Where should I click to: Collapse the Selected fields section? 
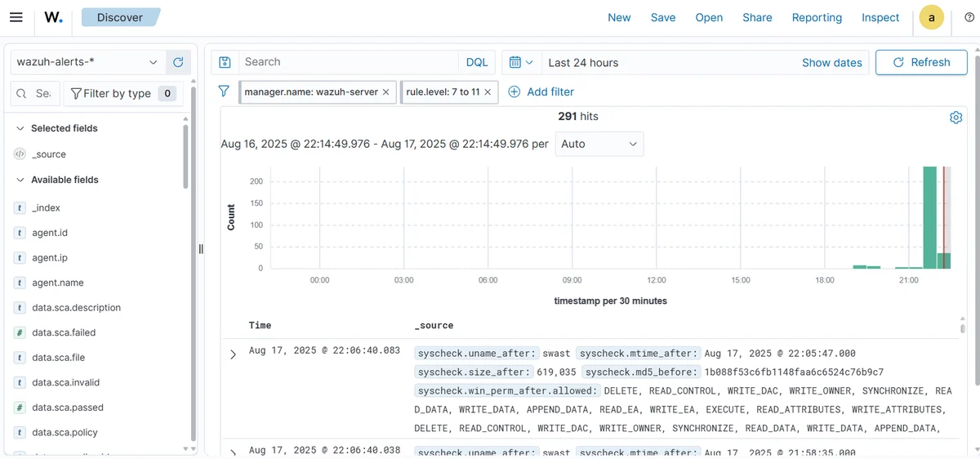[20, 128]
